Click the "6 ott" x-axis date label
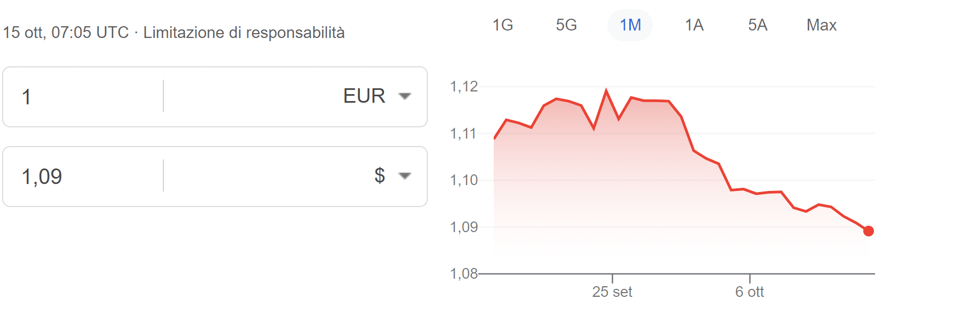The height and width of the screenshot is (322, 980). point(749,292)
